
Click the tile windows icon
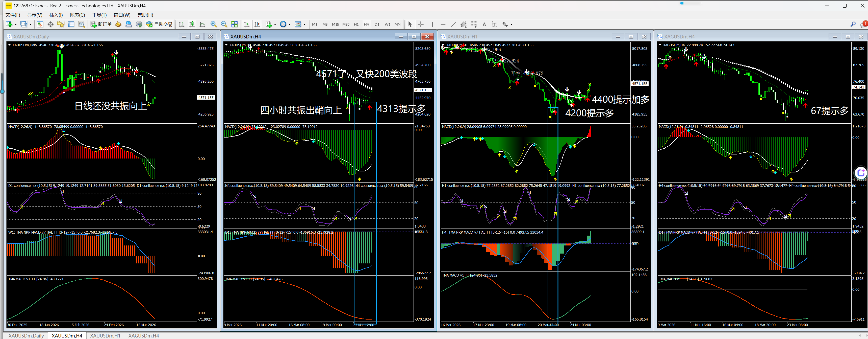235,24
